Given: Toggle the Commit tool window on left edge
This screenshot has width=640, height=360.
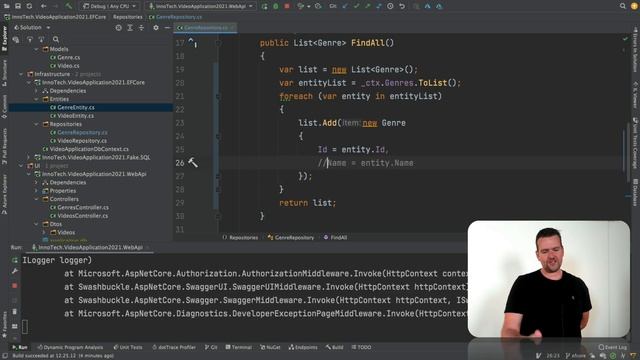Looking at the screenshot, I should pyautogui.click(x=4, y=107).
